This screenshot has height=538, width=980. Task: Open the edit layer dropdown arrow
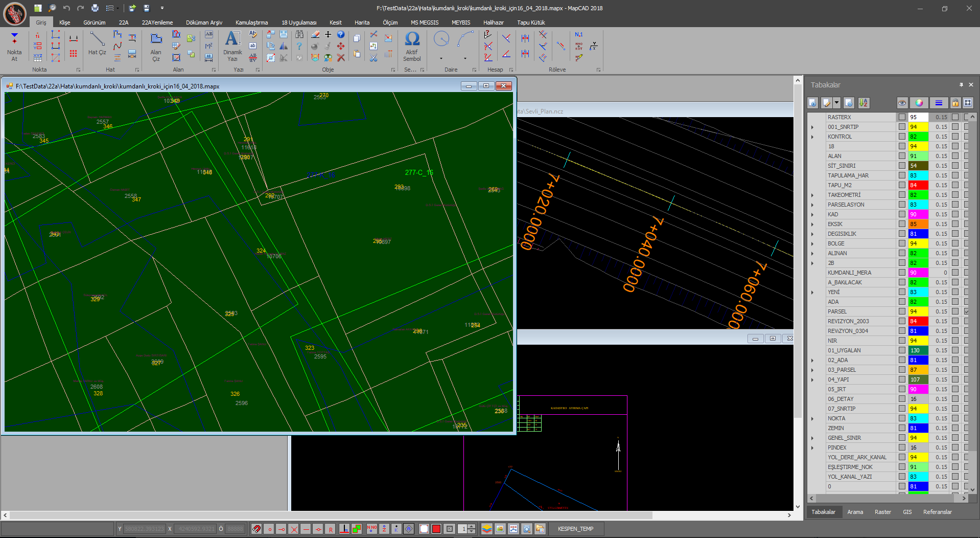pyautogui.click(x=836, y=103)
